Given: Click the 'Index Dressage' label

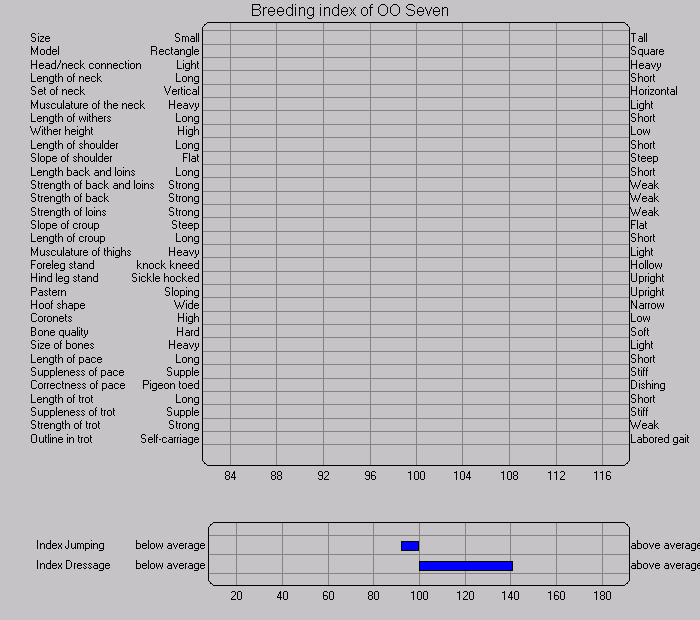Looking at the screenshot, I should [73, 566].
